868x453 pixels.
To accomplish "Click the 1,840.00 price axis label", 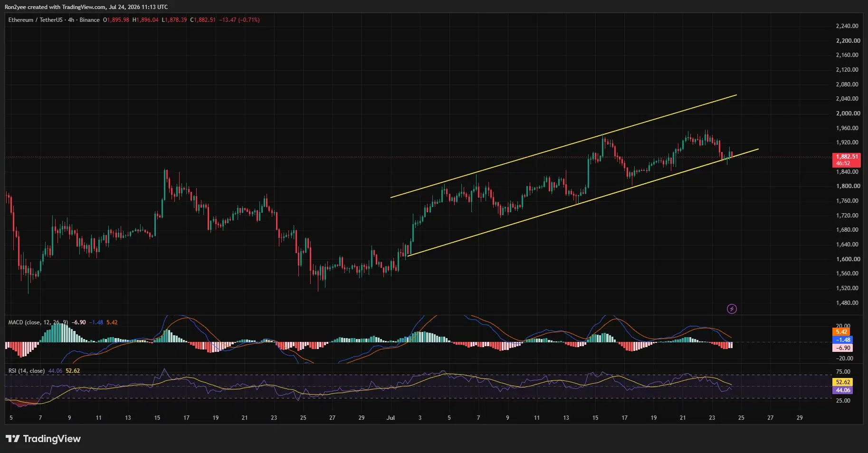I will (847, 172).
